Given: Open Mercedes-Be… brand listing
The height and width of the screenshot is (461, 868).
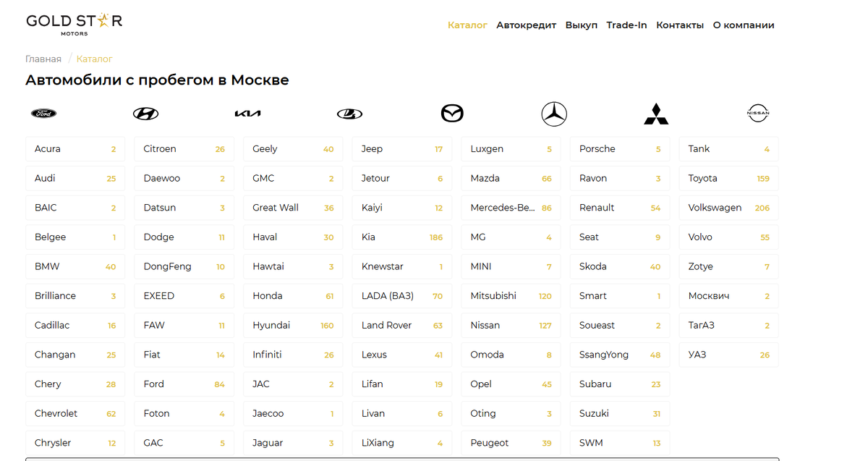Looking at the screenshot, I should 511,208.
